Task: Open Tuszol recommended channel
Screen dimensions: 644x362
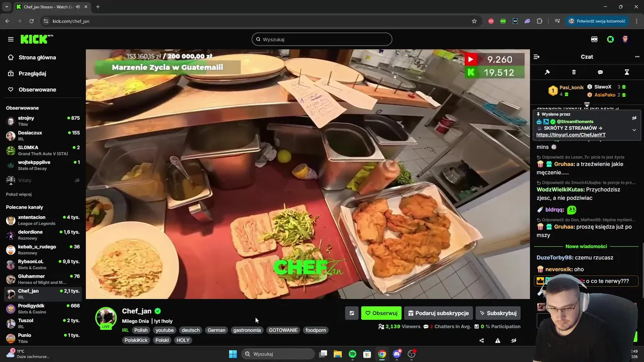Action: tap(42, 323)
